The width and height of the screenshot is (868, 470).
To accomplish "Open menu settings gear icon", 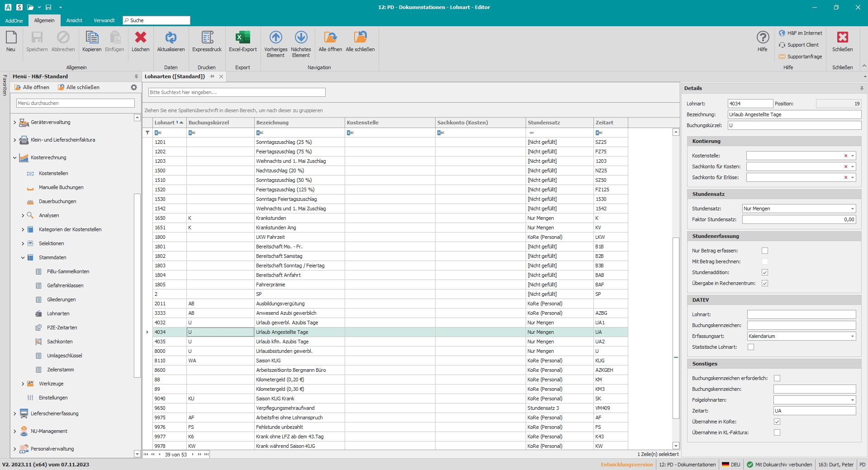I will tap(134, 87).
